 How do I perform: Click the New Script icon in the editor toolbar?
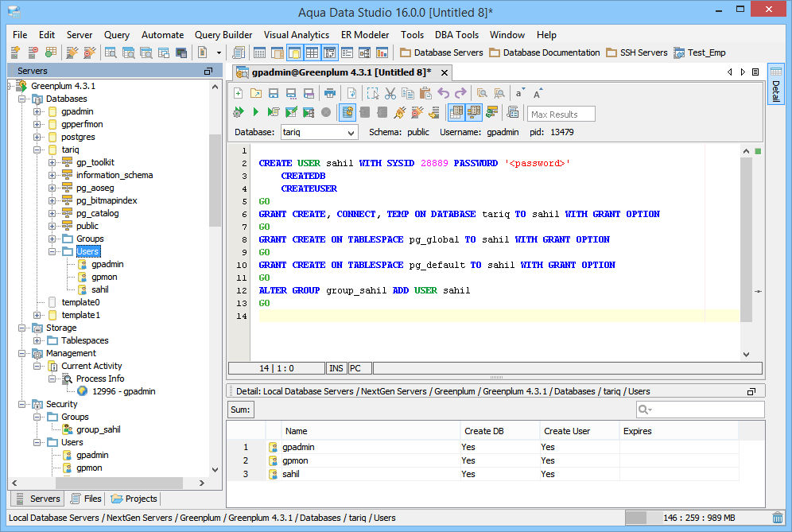[239, 93]
